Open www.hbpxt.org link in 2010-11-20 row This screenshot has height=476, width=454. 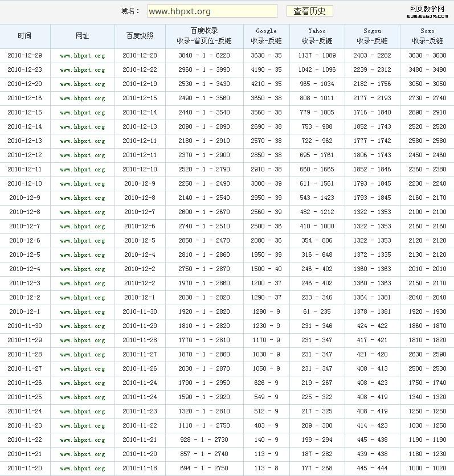(x=83, y=469)
